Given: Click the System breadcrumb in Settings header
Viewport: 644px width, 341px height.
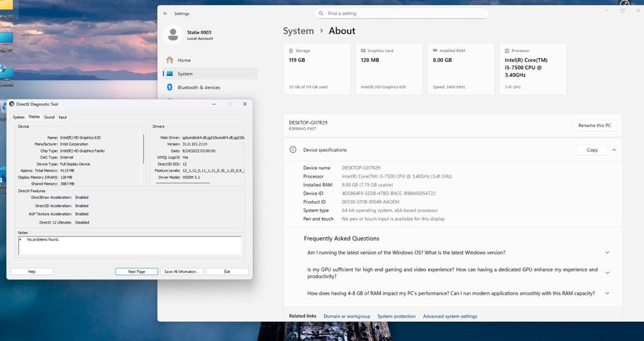Looking at the screenshot, I should coord(298,31).
